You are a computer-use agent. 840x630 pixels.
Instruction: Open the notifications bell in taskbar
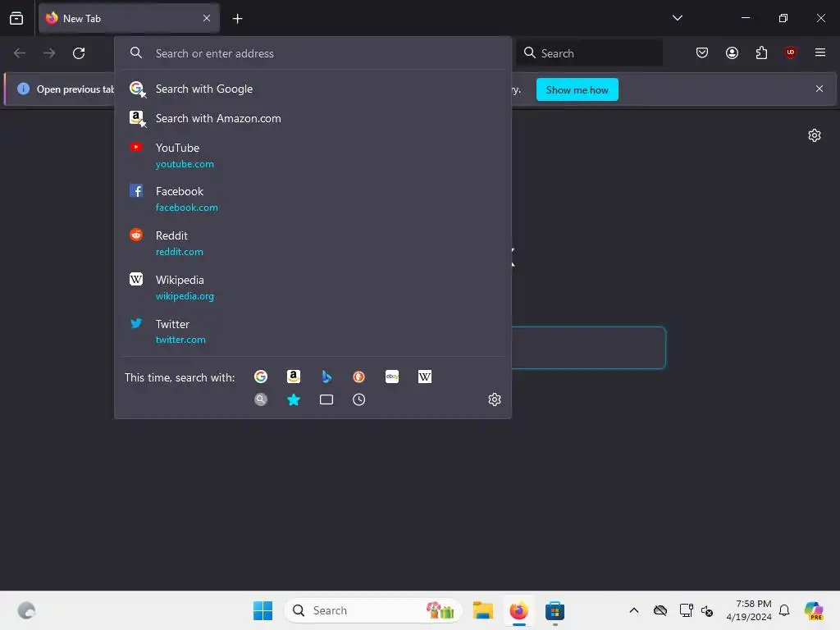pos(784,610)
